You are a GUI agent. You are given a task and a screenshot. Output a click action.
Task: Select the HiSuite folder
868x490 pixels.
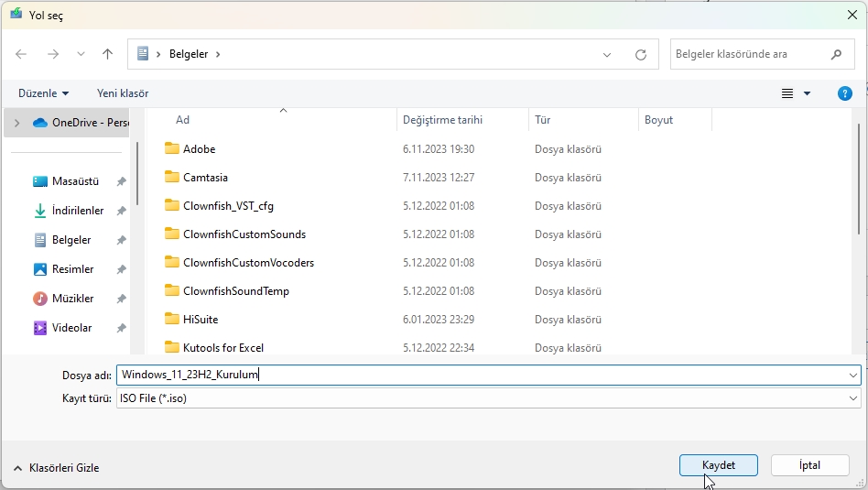[201, 320]
